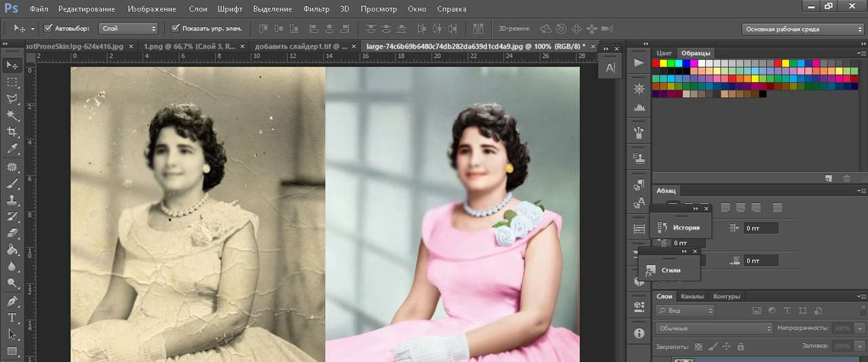Select the Magic Wand tool
Screen dimensions: 868x362
click(12, 116)
